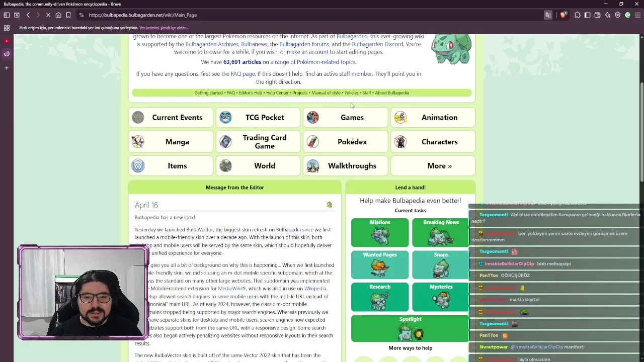Go forward with the forward arrow
Screen dimensions: 644x362
click(x=38, y=15)
